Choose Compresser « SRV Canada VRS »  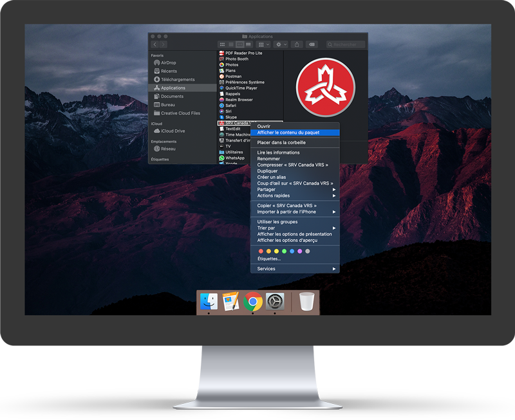pos(295,165)
